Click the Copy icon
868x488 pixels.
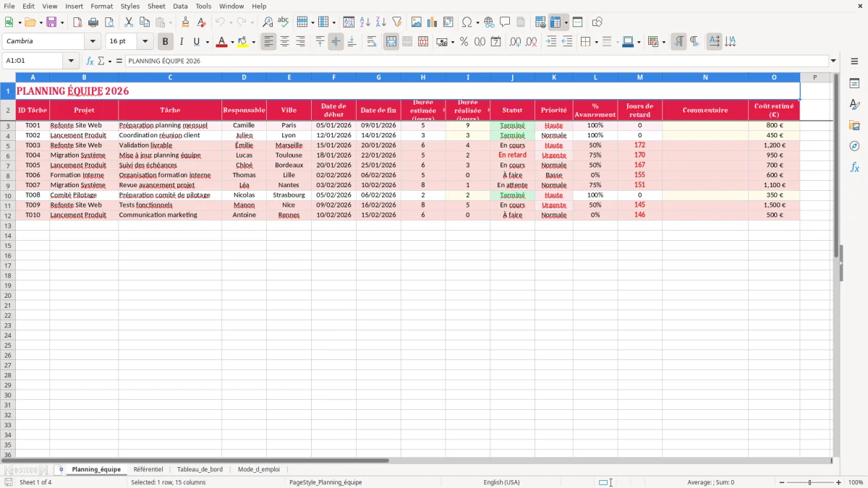[145, 22]
